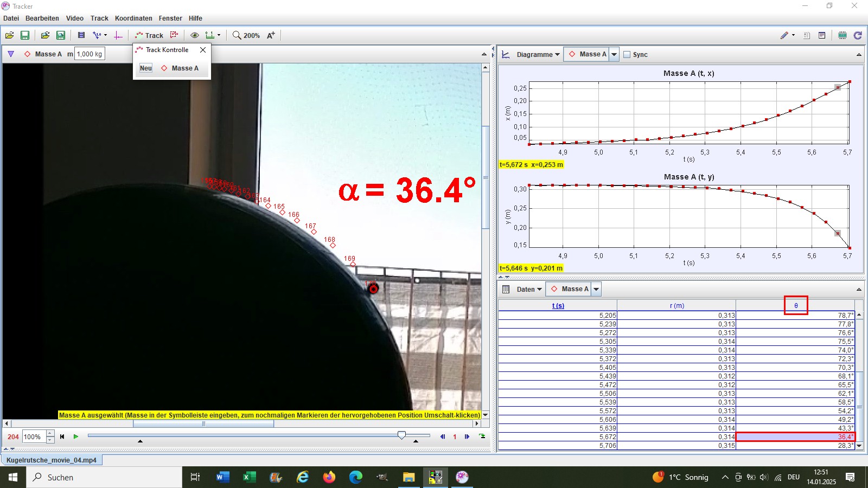Open the description notes page icon
This screenshot has height=488, width=868.
(x=807, y=35)
